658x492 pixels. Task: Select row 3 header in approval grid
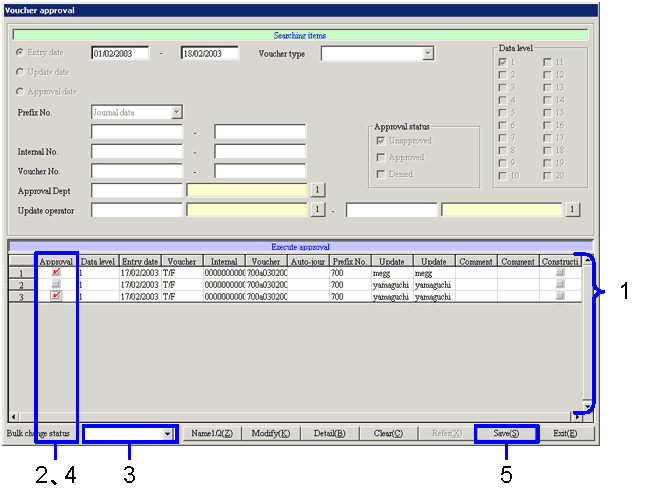point(21,296)
